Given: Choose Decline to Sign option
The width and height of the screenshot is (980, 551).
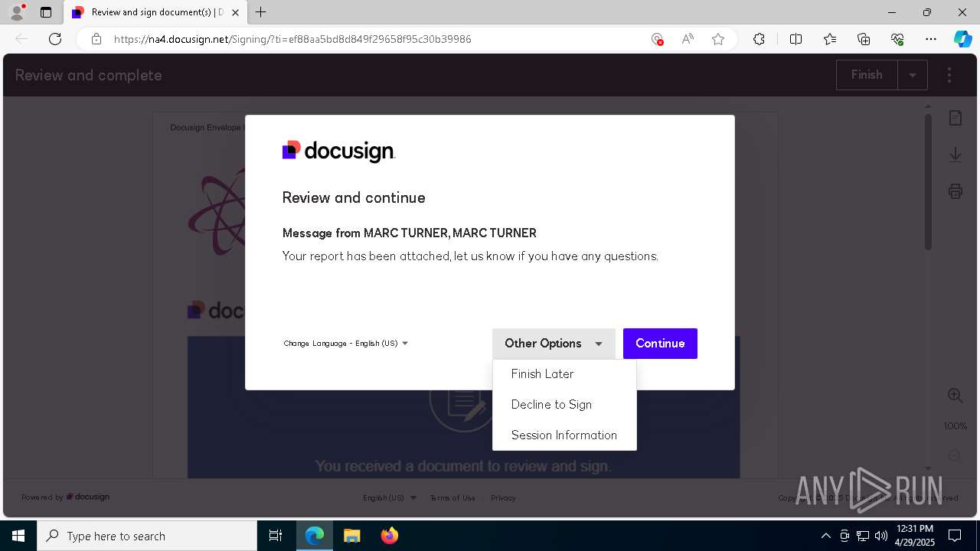Looking at the screenshot, I should pos(564,405).
